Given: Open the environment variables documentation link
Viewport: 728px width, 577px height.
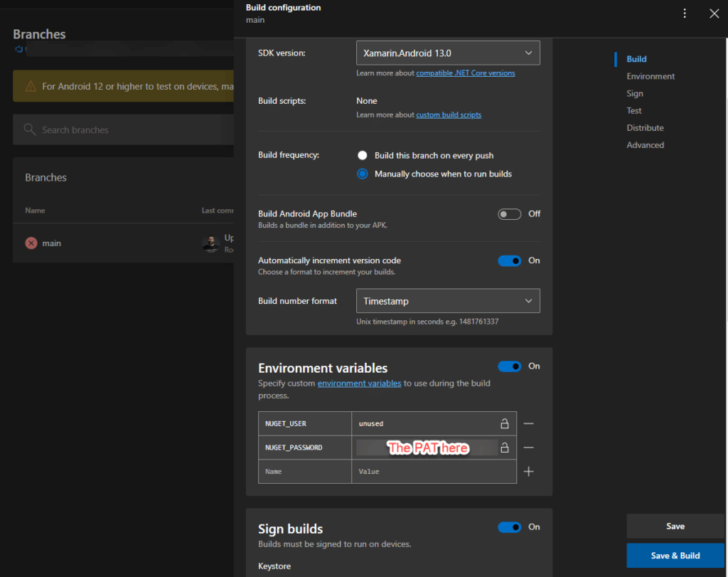Looking at the screenshot, I should pos(359,383).
